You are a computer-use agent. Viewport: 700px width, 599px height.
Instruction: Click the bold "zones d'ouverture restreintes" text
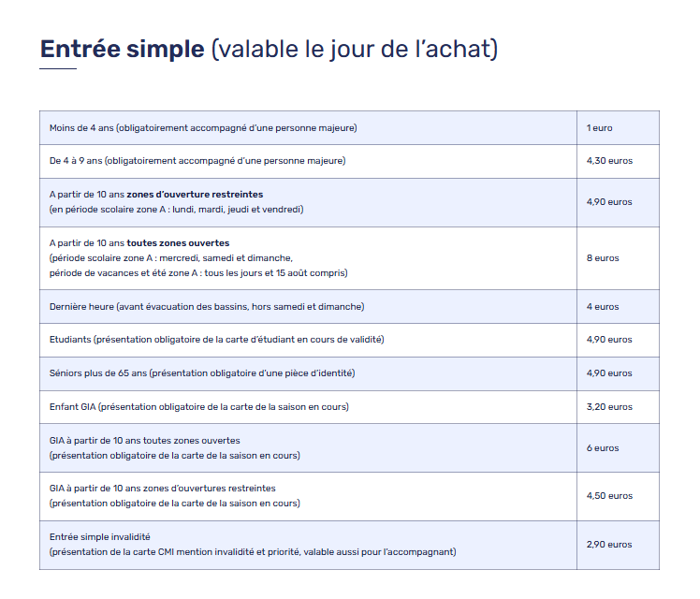195,195
